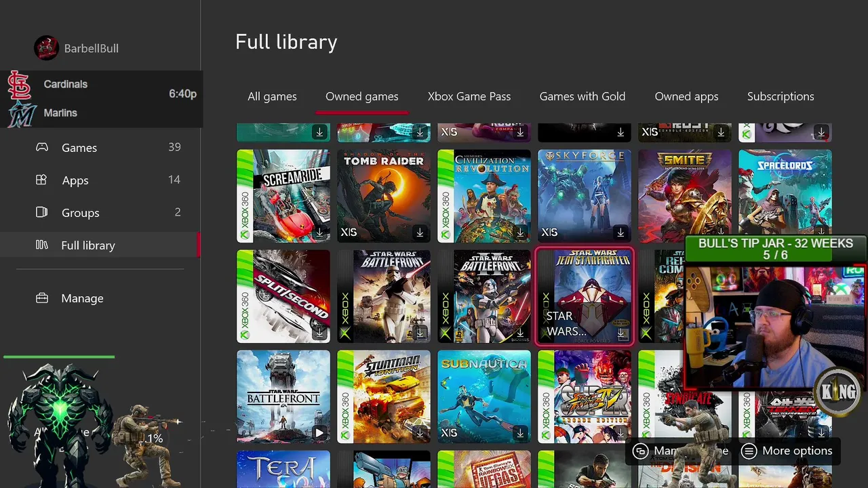Open Manage in the sidebar

click(x=100, y=298)
